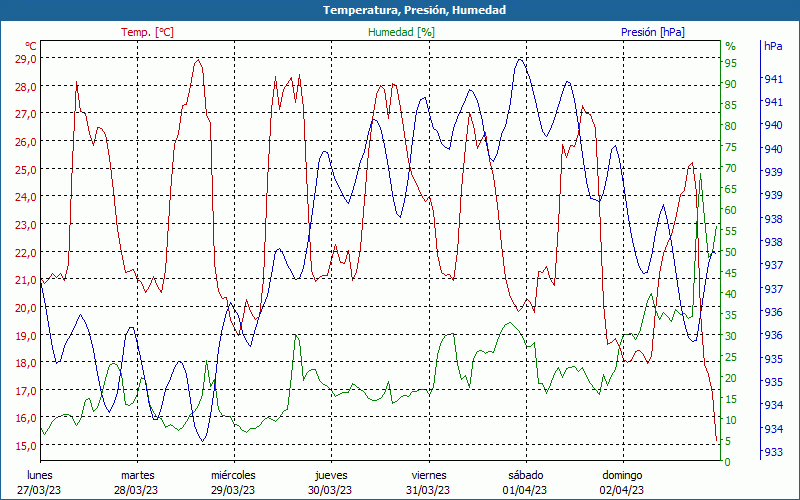Click the "miércoles" day label
Image resolution: width=800 pixels, height=500 pixels.
tap(233, 475)
